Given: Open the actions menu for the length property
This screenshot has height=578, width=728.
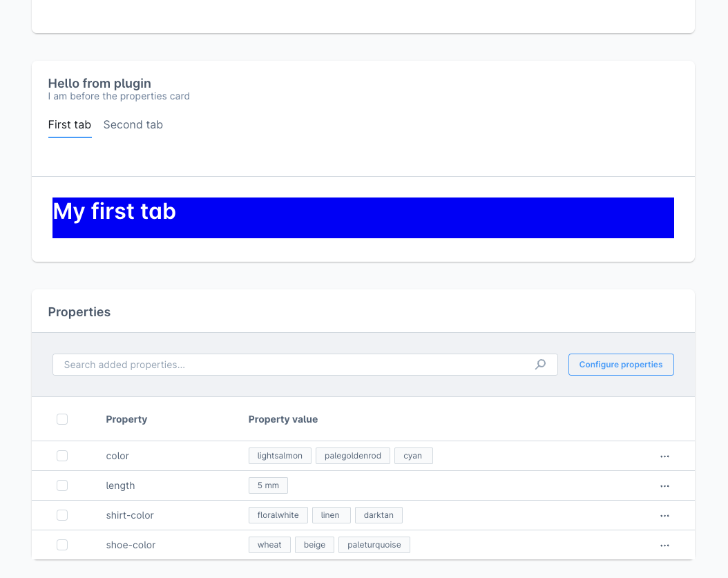Looking at the screenshot, I should (x=664, y=485).
